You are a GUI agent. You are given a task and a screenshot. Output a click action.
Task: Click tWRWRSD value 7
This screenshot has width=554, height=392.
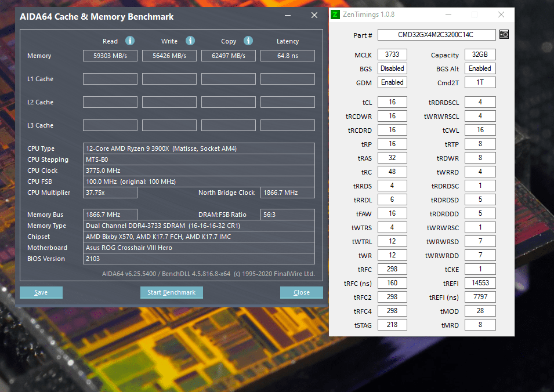click(480, 241)
